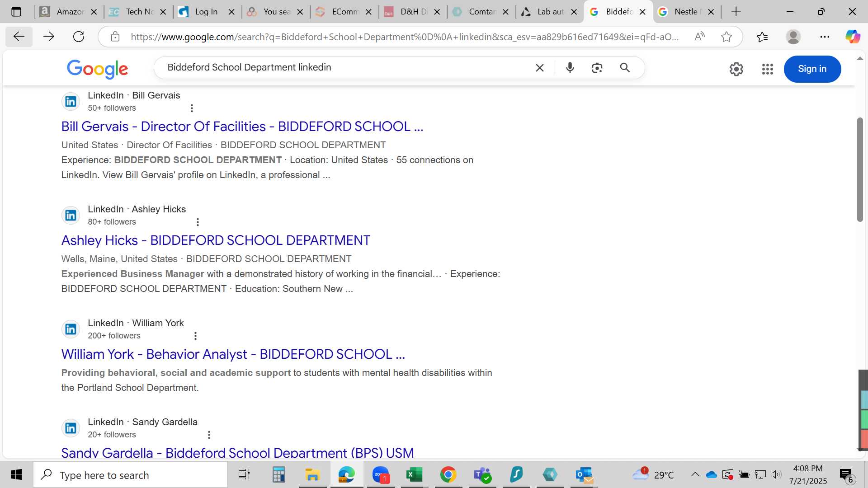Screen dimensions: 868x488
Task: Open the volume control speaker icon
Action: (x=776, y=474)
